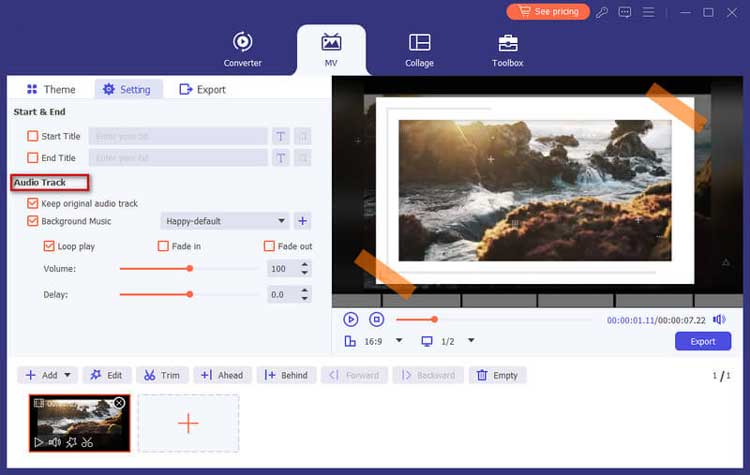Decrease volume with the down stepper arrow

point(305,273)
